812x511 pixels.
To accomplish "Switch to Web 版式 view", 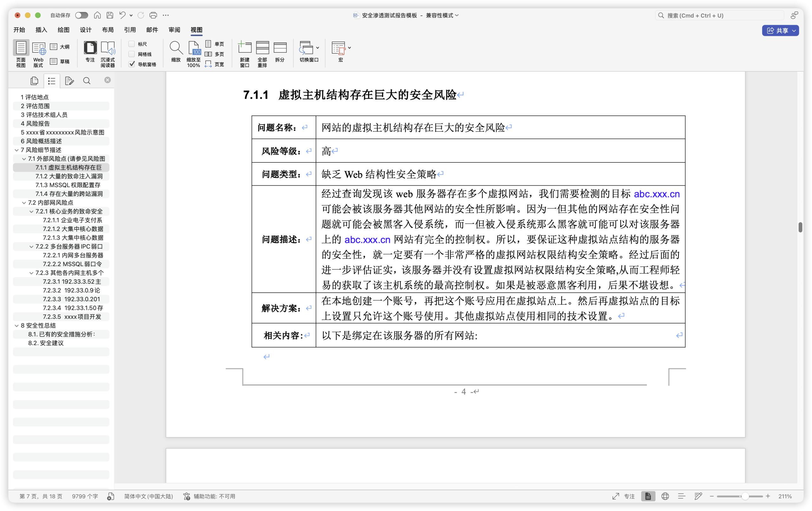I will click(38, 53).
